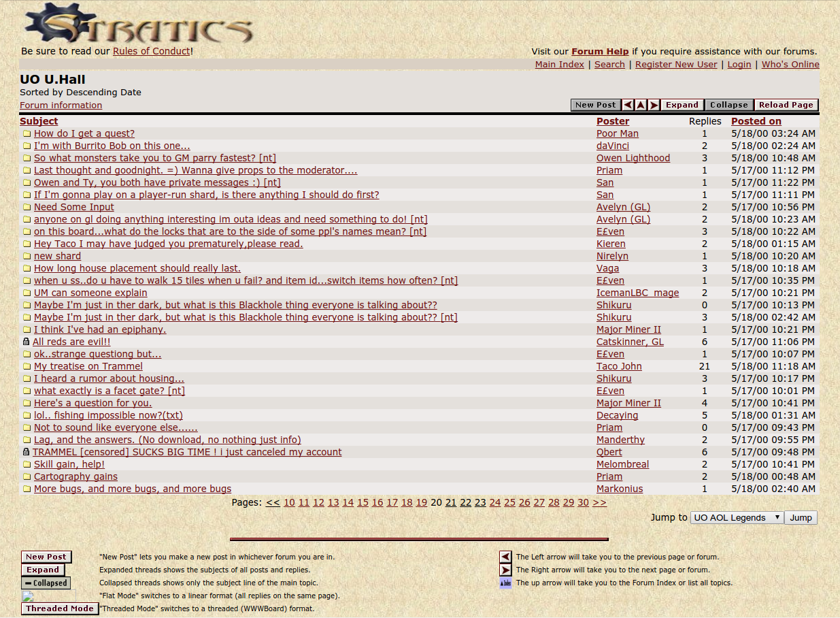Click the left arrow in the top toolbar
The height and width of the screenshot is (618, 840).
click(x=628, y=105)
